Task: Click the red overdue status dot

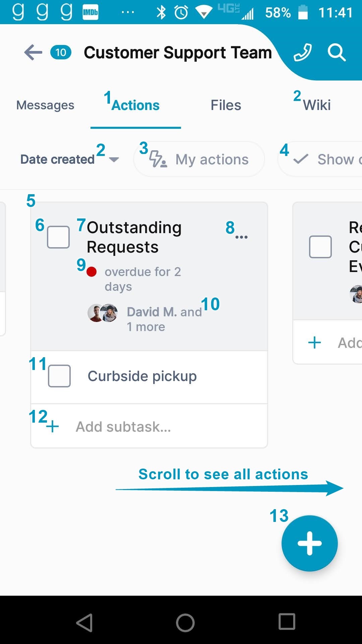Action: [x=92, y=272]
